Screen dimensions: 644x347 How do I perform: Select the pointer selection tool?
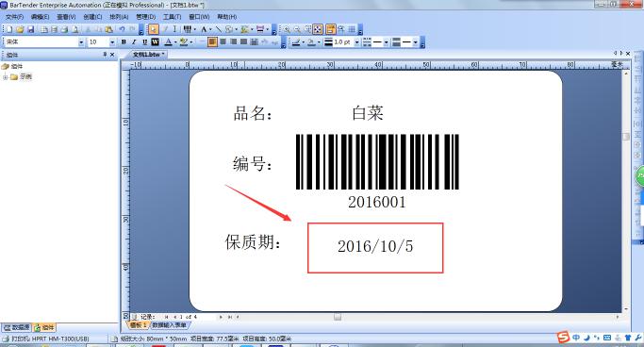(153, 29)
